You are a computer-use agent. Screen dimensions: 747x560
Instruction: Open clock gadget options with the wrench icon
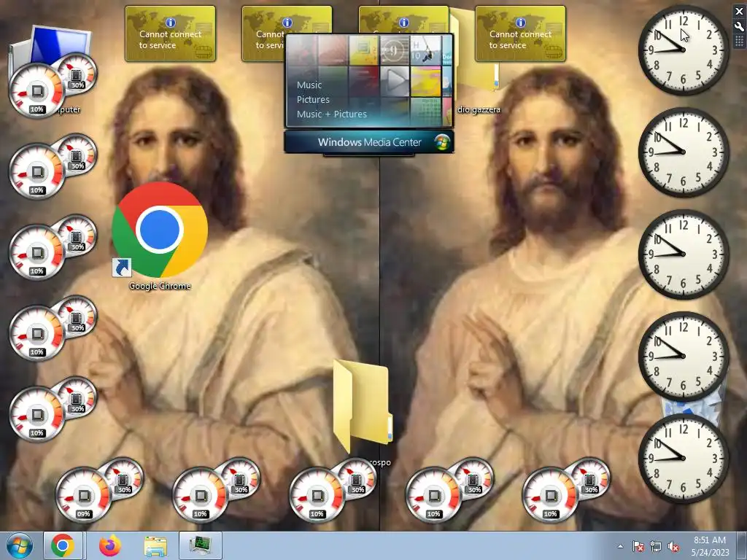point(740,26)
